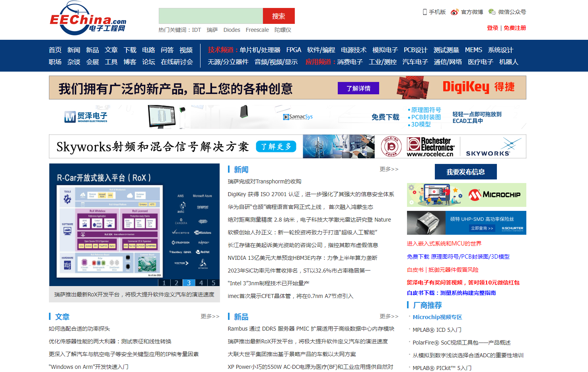
Task: Open the 论坛 forum menu item
Action: click(x=148, y=62)
